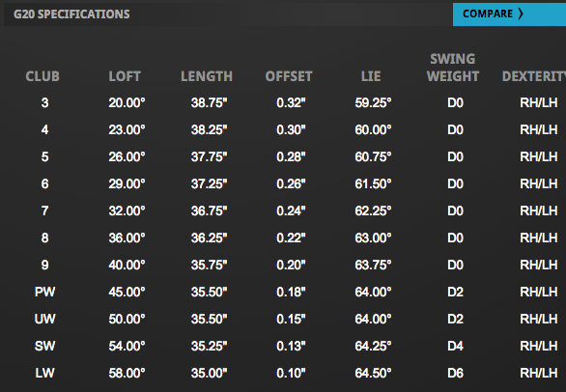Viewport: 566px width, 392px height.
Task: Select the 60.75° lie value
Action: pos(373,156)
